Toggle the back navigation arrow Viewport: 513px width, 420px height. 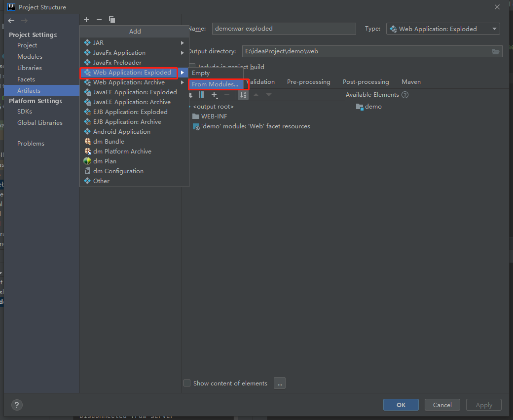pyautogui.click(x=11, y=21)
